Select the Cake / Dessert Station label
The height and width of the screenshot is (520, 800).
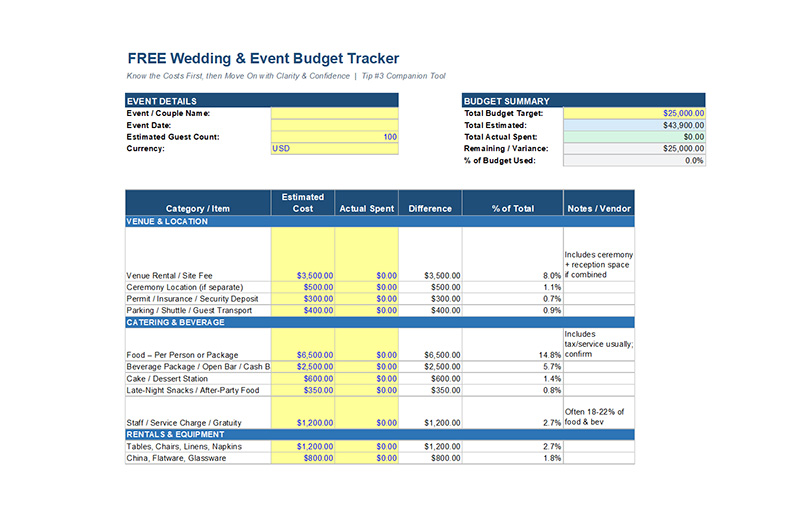(x=167, y=379)
